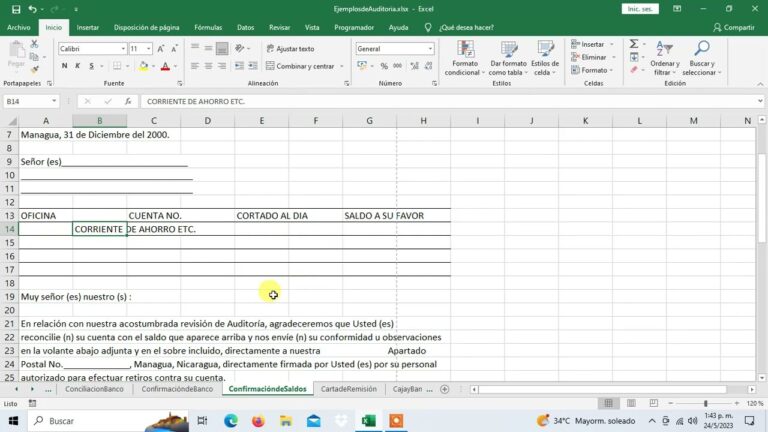Click the zoom slider handle
This screenshot has height=432, width=768.
tap(705, 403)
